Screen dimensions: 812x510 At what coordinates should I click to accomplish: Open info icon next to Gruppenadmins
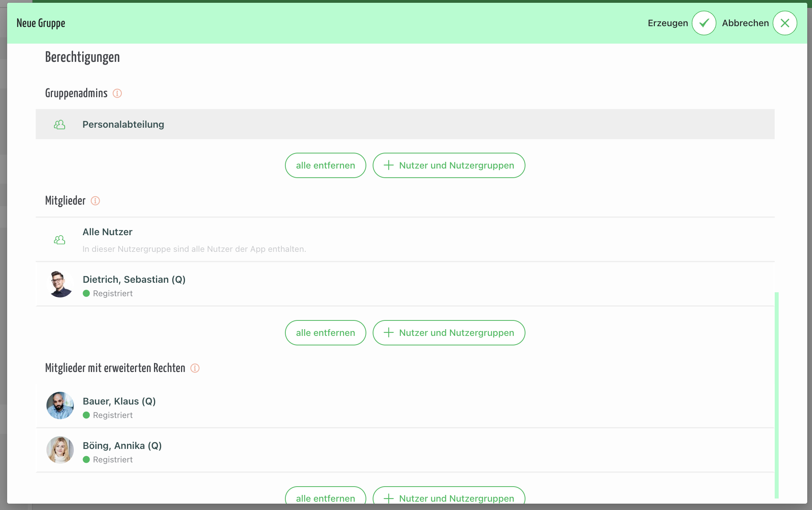(x=117, y=93)
